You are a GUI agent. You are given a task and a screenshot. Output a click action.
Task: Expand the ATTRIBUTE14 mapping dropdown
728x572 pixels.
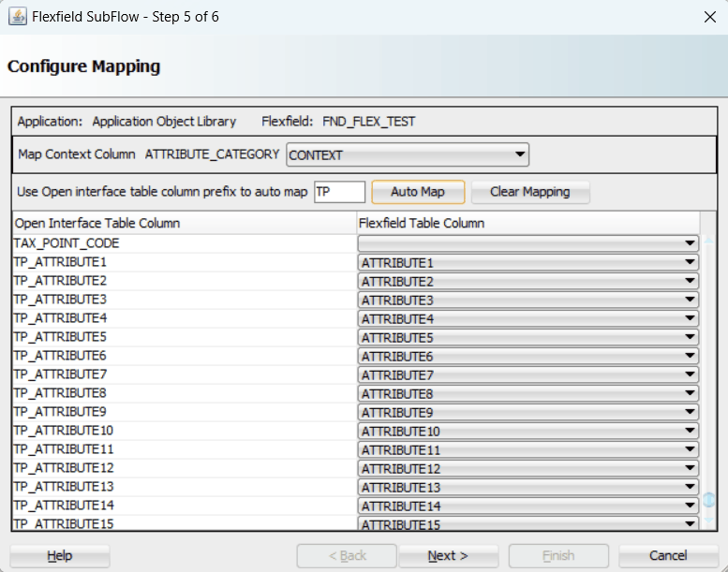[x=528, y=506]
